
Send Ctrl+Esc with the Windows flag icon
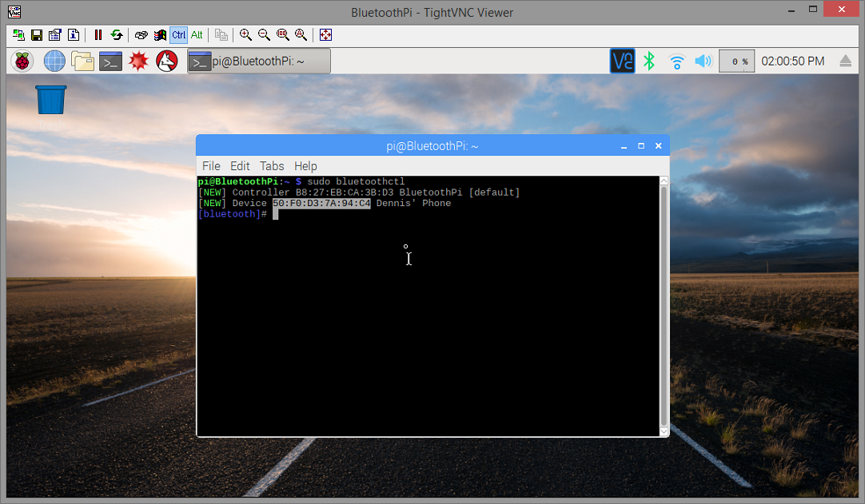click(x=160, y=34)
